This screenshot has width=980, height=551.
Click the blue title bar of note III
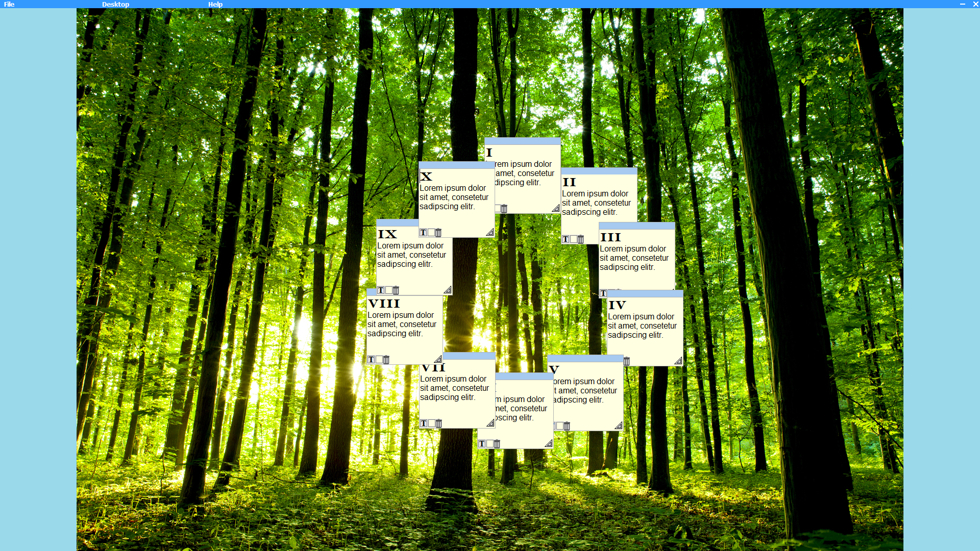point(636,226)
